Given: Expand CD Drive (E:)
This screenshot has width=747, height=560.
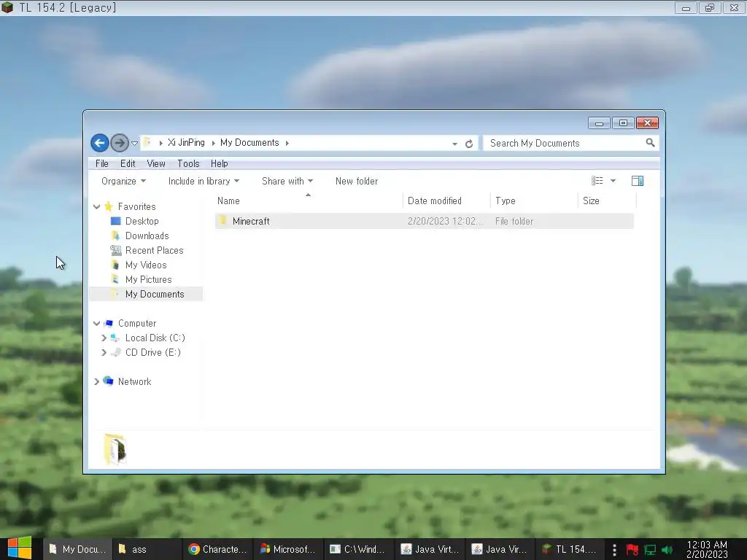Looking at the screenshot, I should [104, 353].
